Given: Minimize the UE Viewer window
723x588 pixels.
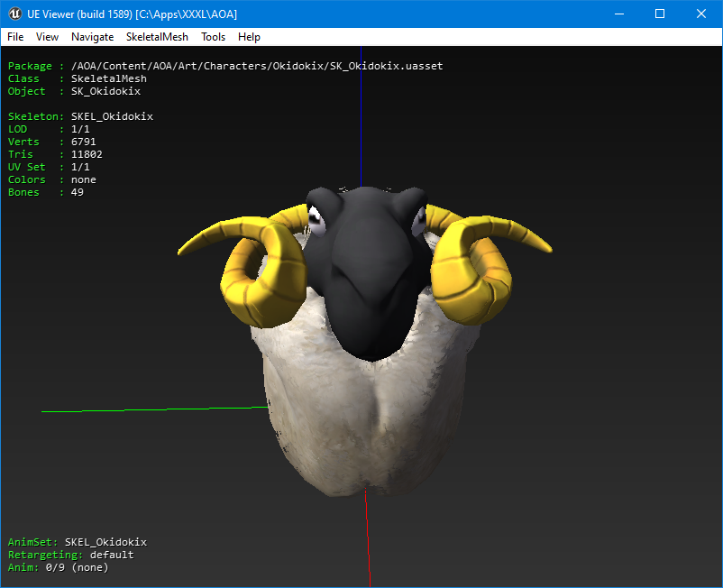Looking at the screenshot, I should [619, 14].
